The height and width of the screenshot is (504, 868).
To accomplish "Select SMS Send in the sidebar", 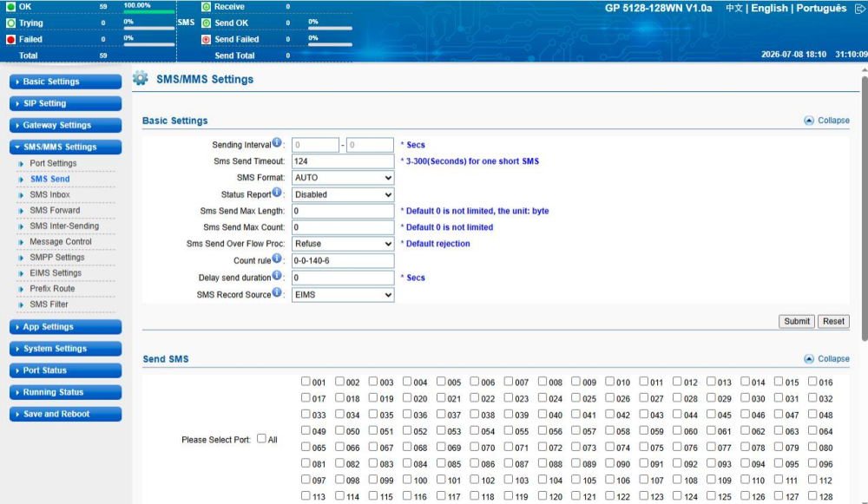I will (x=49, y=180).
